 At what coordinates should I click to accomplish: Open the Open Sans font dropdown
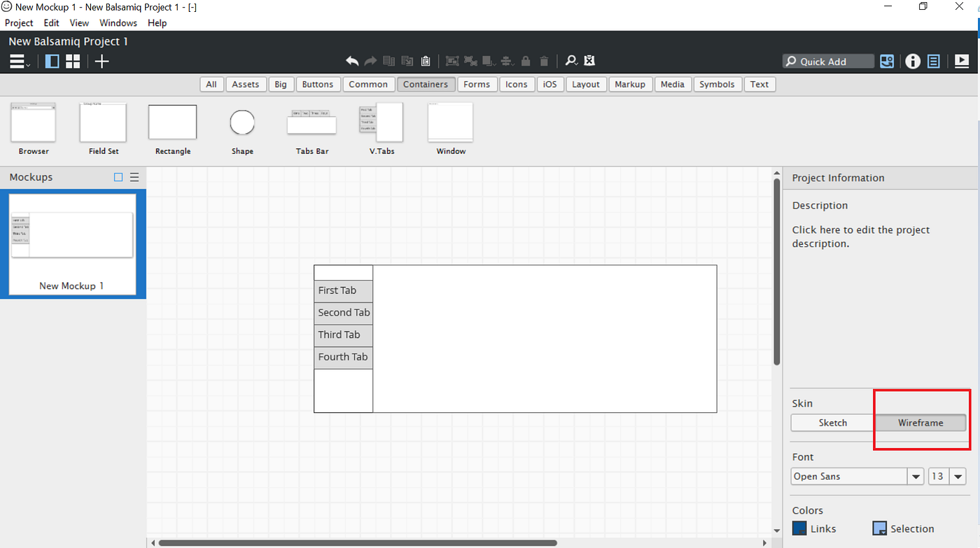(915, 476)
